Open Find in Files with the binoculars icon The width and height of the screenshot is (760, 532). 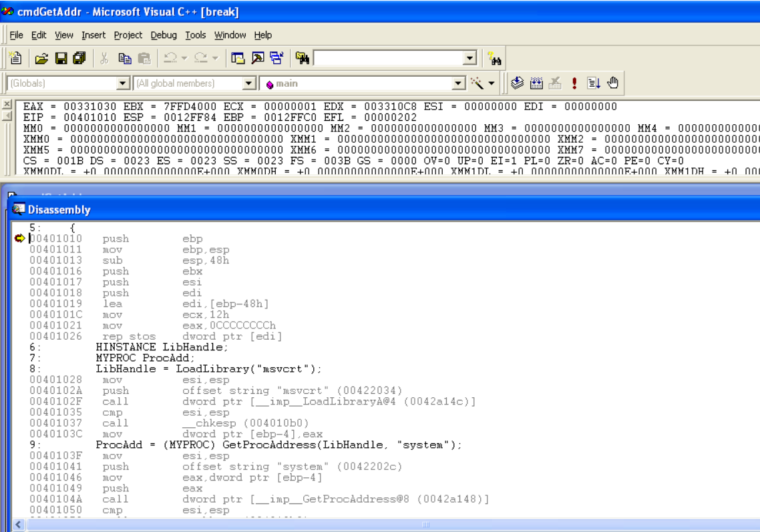coord(302,58)
